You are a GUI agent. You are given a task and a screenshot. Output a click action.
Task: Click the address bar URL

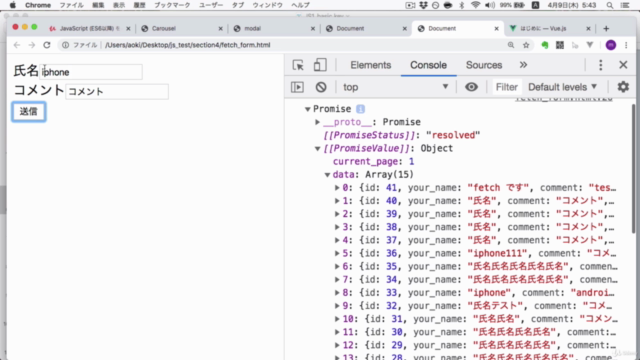(188, 45)
